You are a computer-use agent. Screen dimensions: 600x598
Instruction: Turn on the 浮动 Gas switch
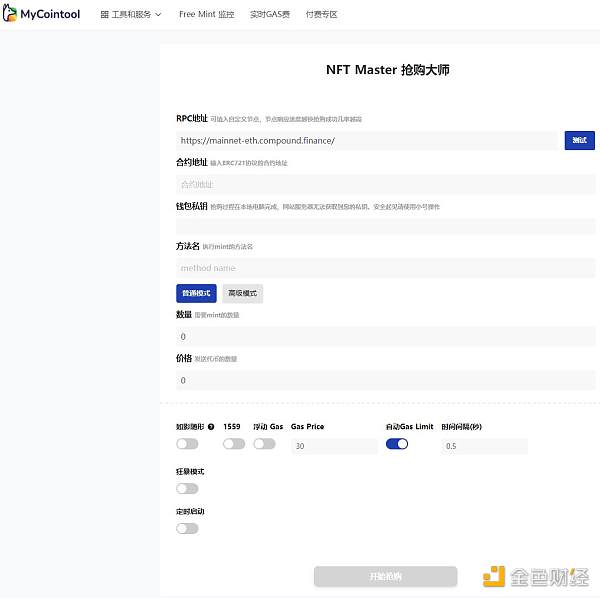click(x=264, y=444)
